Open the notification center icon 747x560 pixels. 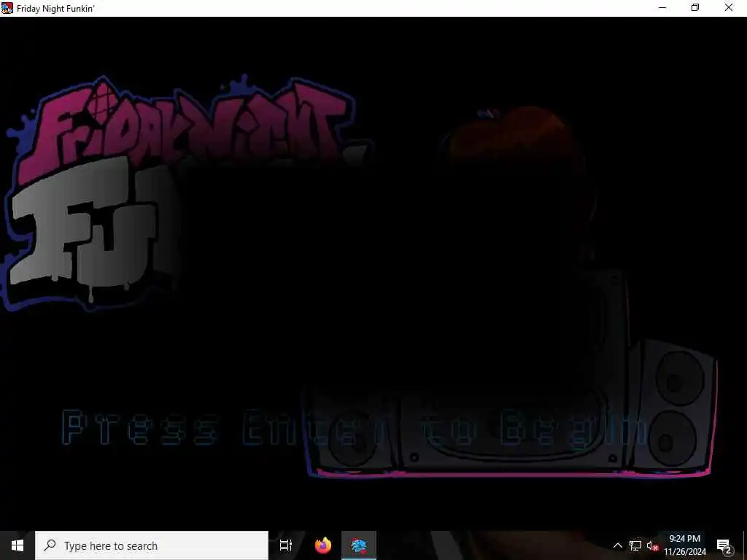tap(724, 545)
